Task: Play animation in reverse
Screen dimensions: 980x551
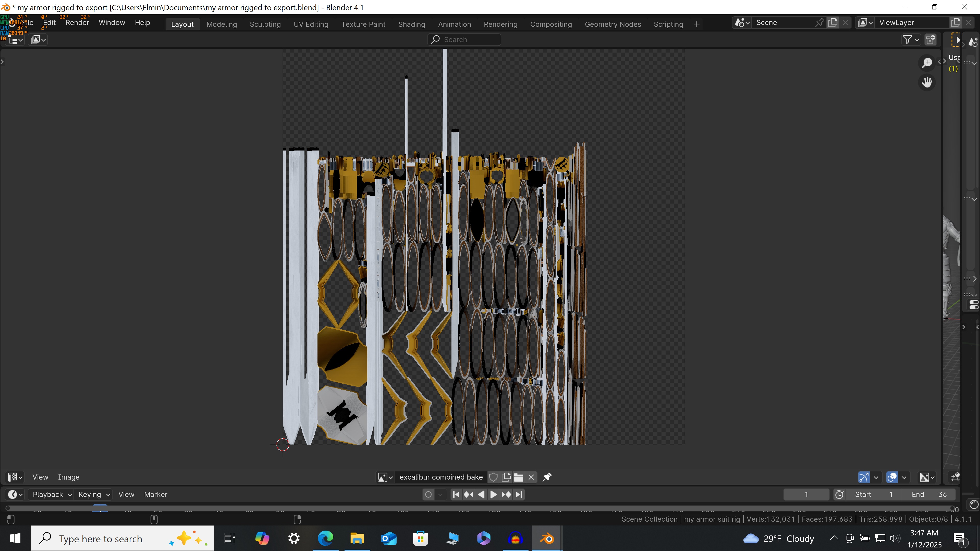Action: (x=481, y=494)
